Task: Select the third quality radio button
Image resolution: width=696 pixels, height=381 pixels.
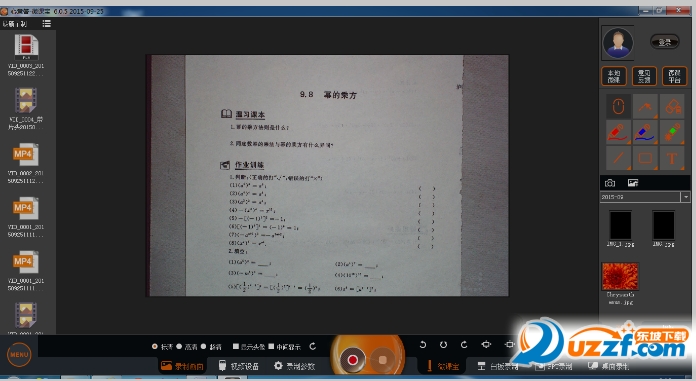Action: [x=203, y=346]
